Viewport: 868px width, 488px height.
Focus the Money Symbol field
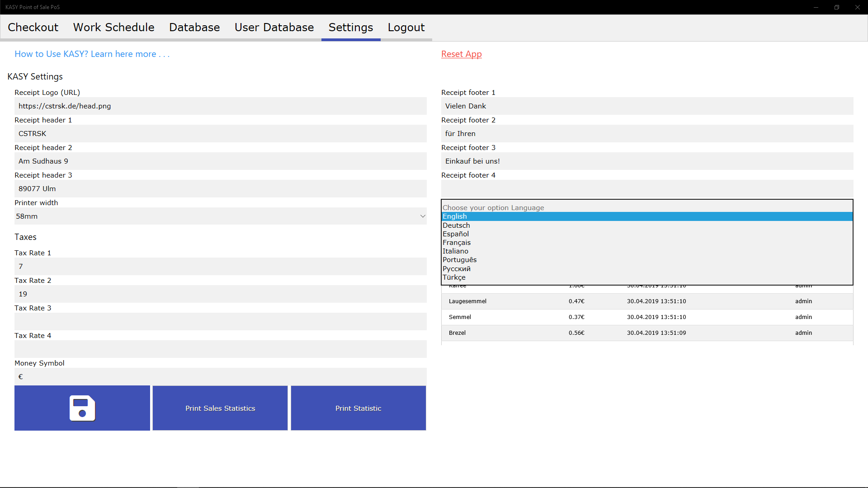tap(221, 376)
